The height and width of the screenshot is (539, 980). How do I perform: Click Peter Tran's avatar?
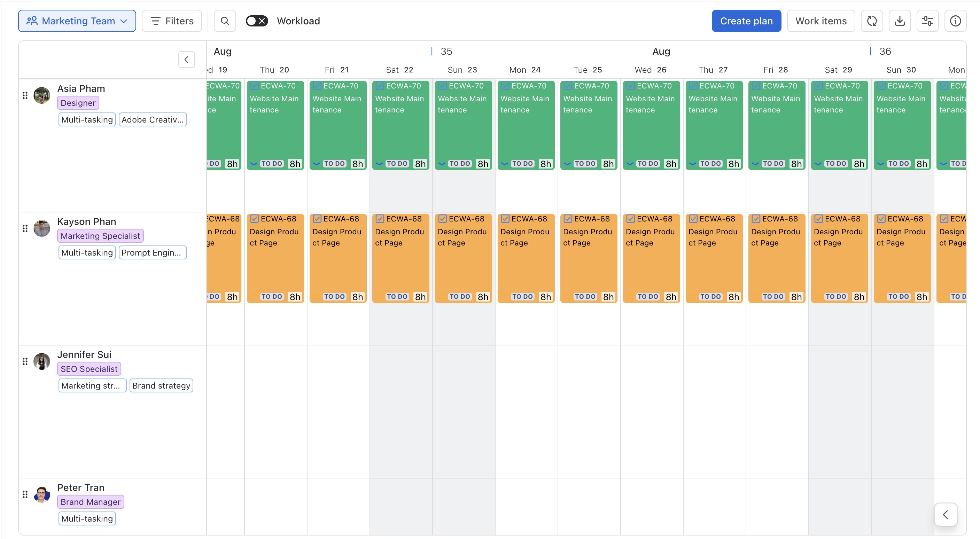pos(42,494)
